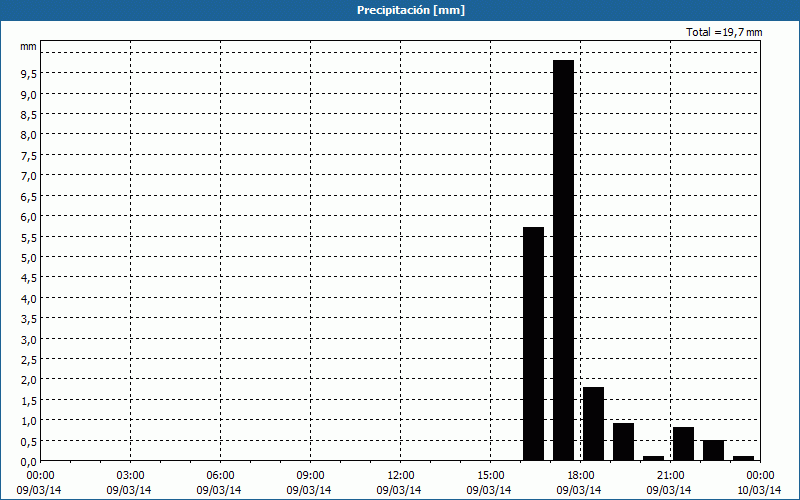Click the 12:00 09/03/14 axis label
800x500 pixels.
pyautogui.click(x=399, y=483)
